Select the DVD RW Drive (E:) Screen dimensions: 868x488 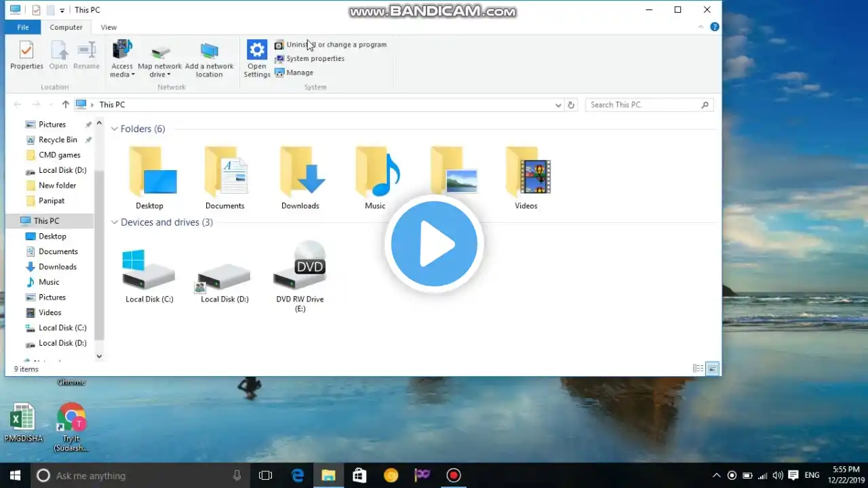(300, 277)
